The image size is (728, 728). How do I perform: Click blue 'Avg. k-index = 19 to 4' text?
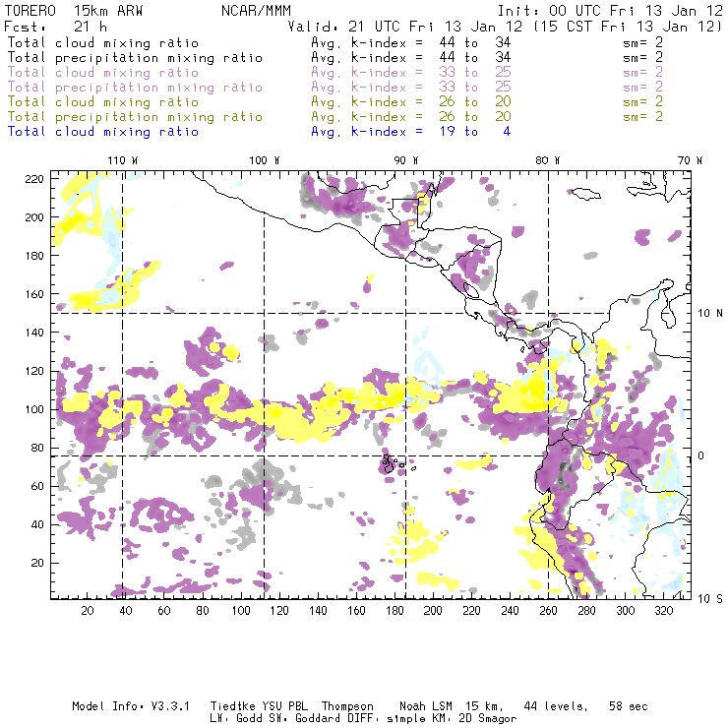(411, 132)
